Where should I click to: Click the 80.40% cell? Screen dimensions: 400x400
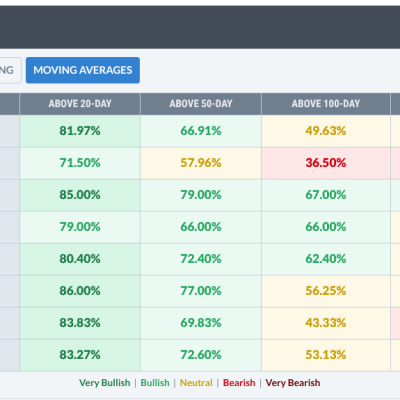click(x=80, y=259)
